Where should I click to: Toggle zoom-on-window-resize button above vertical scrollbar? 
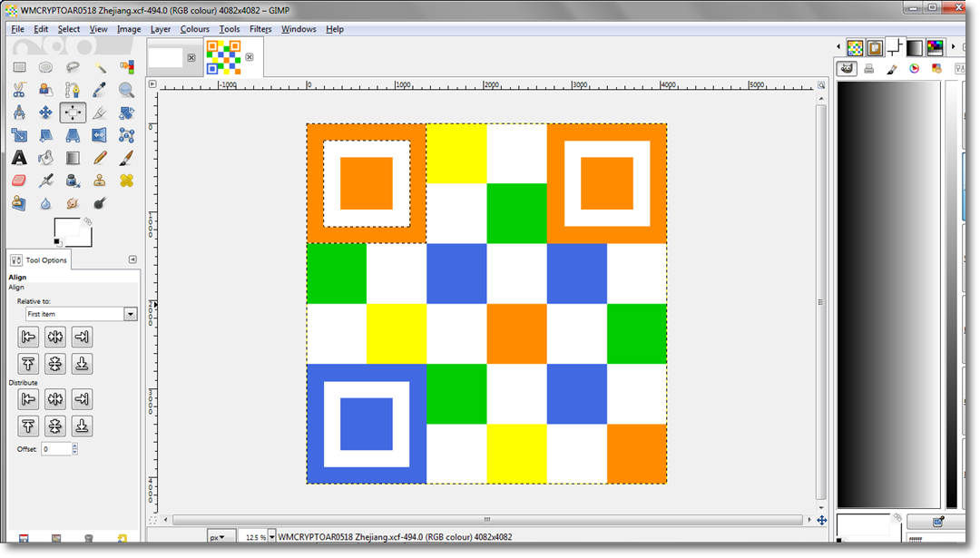[x=821, y=85]
